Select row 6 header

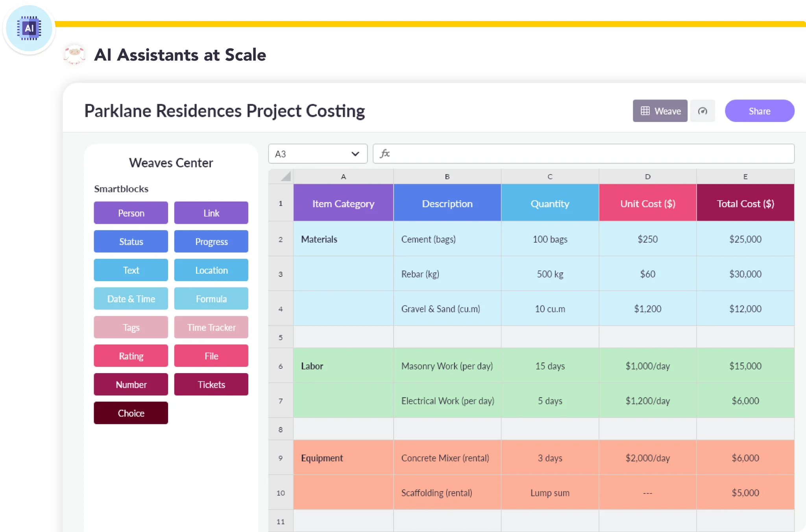pyautogui.click(x=281, y=366)
